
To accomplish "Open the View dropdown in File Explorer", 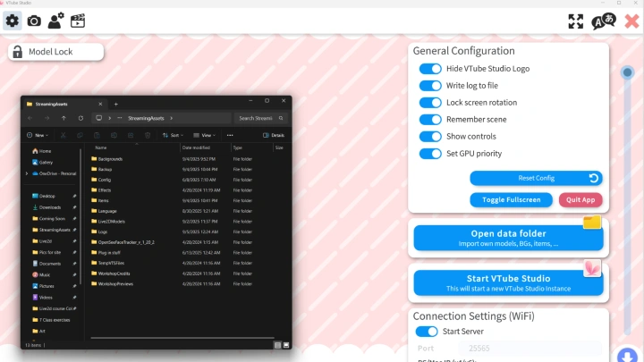I will pyautogui.click(x=204, y=135).
